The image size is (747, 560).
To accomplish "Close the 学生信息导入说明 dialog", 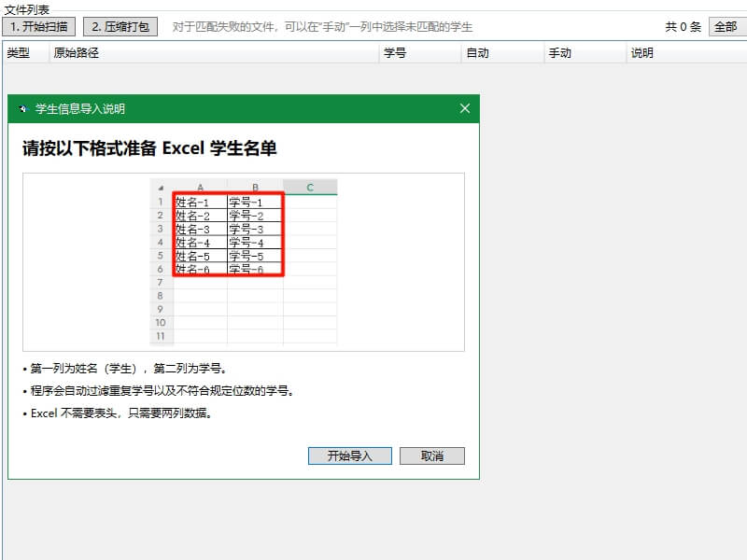I will [x=464, y=108].
